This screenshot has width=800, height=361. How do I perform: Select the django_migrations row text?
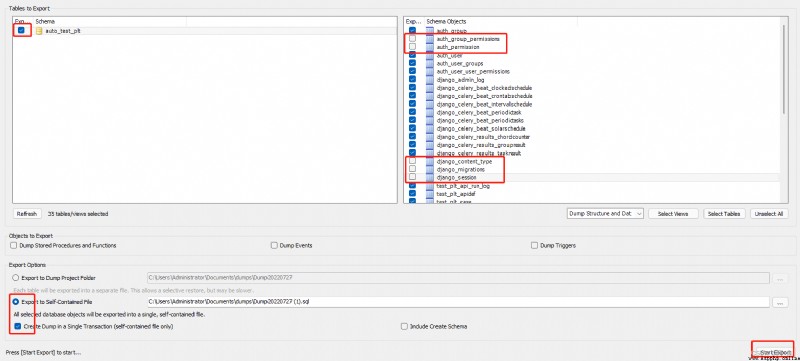click(460, 169)
